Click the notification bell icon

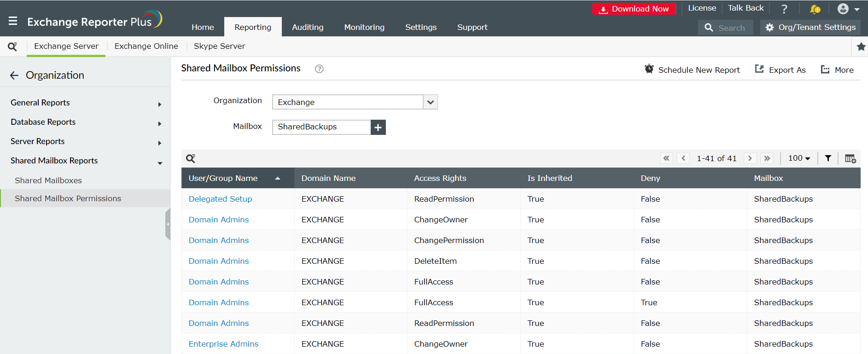815,9
